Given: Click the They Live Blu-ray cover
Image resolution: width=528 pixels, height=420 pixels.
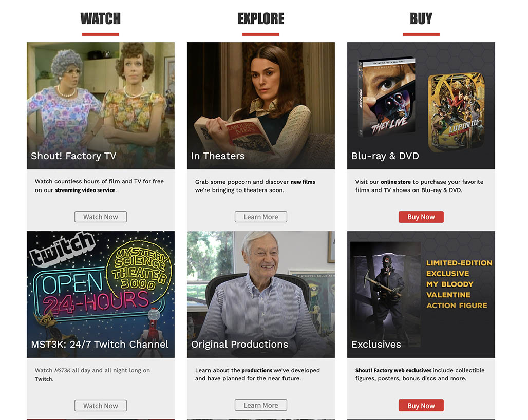Looking at the screenshot, I should click(x=387, y=96).
